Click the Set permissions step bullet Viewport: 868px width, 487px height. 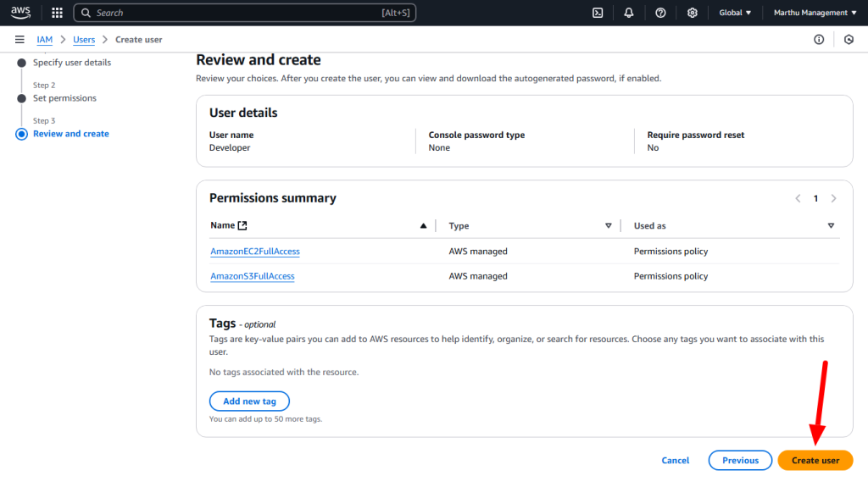pyautogui.click(x=21, y=98)
